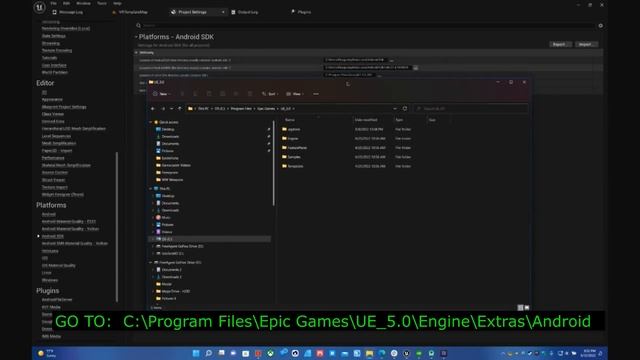
Task: Refresh the File Explorer folder view
Action: (405, 109)
